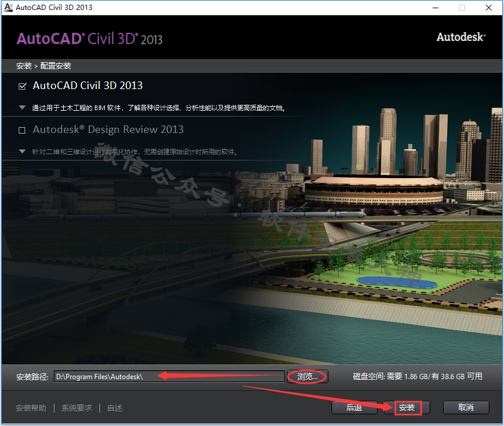Click the AutoCAD app icon in title bar
Image resolution: width=504 pixels, height=426 pixels.
pyautogui.click(x=8, y=7)
